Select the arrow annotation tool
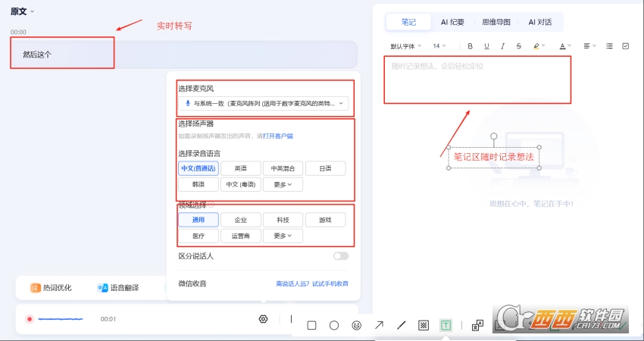 click(379, 325)
